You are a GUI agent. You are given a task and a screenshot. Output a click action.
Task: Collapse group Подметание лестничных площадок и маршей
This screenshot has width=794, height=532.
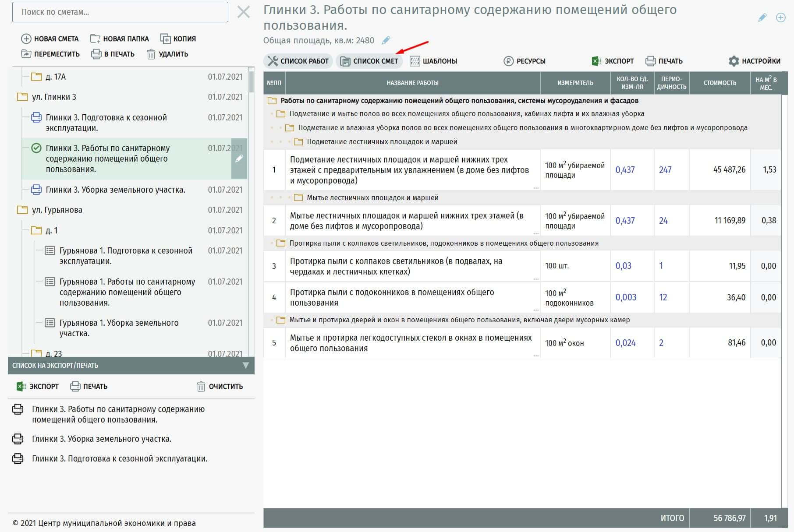click(x=298, y=141)
